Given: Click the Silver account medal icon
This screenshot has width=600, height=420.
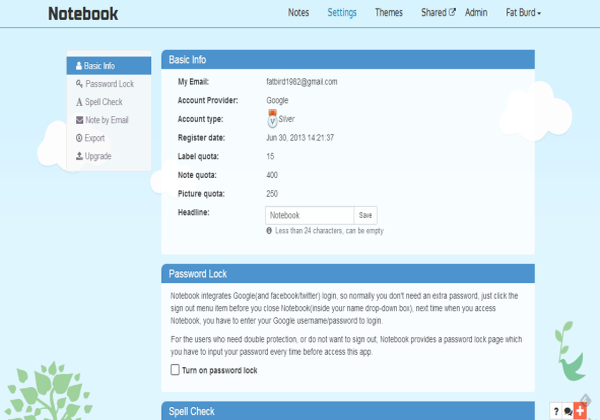Looking at the screenshot, I should tap(272, 118).
